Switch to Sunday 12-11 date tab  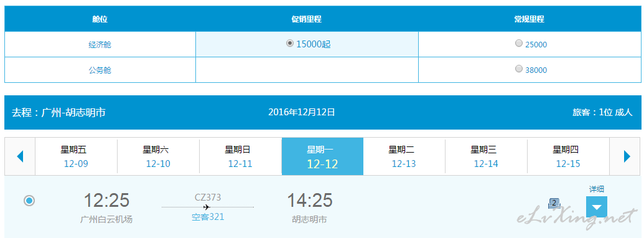(x=240, y=156)
